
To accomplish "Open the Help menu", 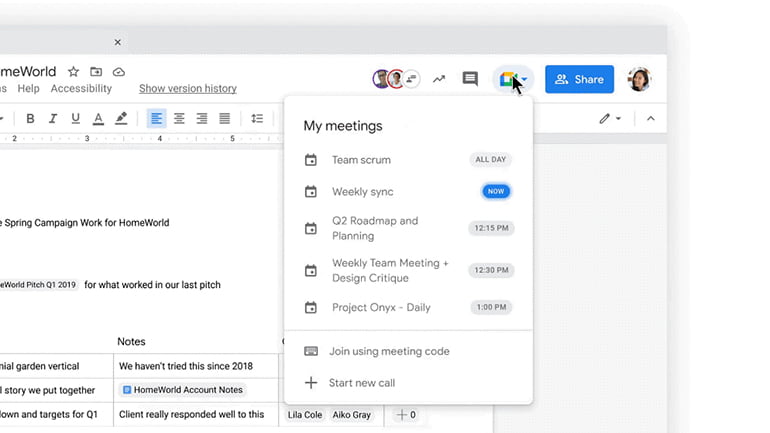I will tap(28, 88).
